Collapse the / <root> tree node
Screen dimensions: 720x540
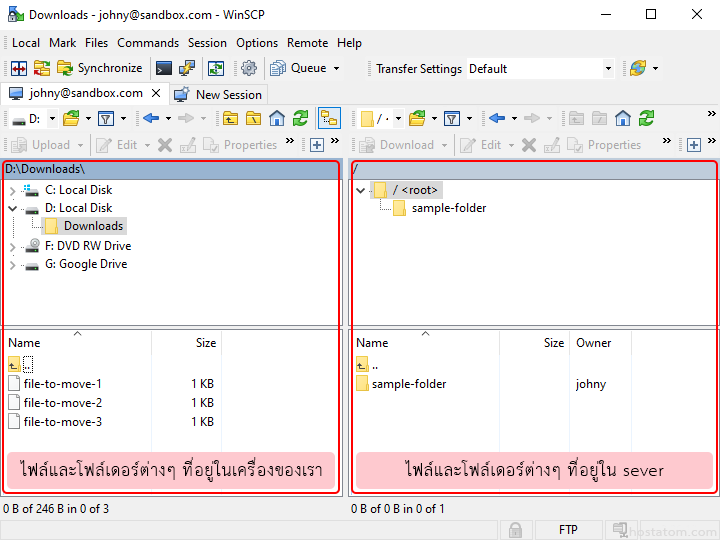[x=360, y=190]
